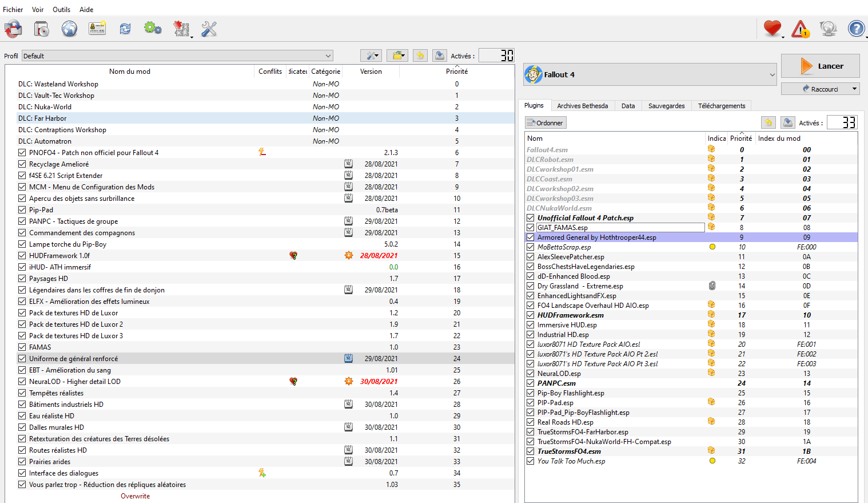Switch to the Sauvegardes tab
Image resolution: width=868 pixels, height=503 pixels.
click(666, 106)
